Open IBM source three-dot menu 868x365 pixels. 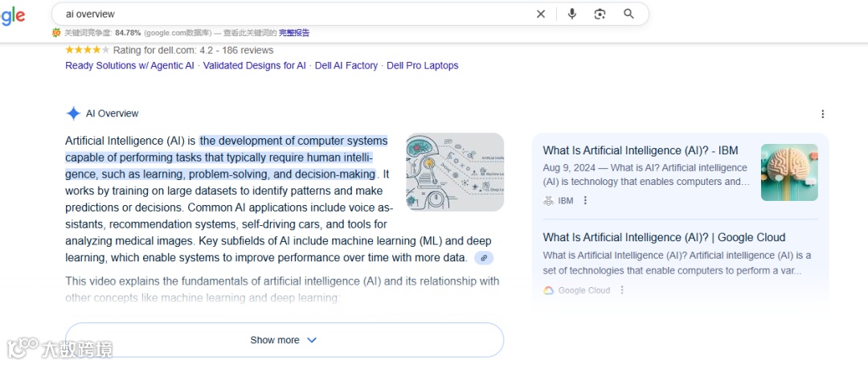585,200
